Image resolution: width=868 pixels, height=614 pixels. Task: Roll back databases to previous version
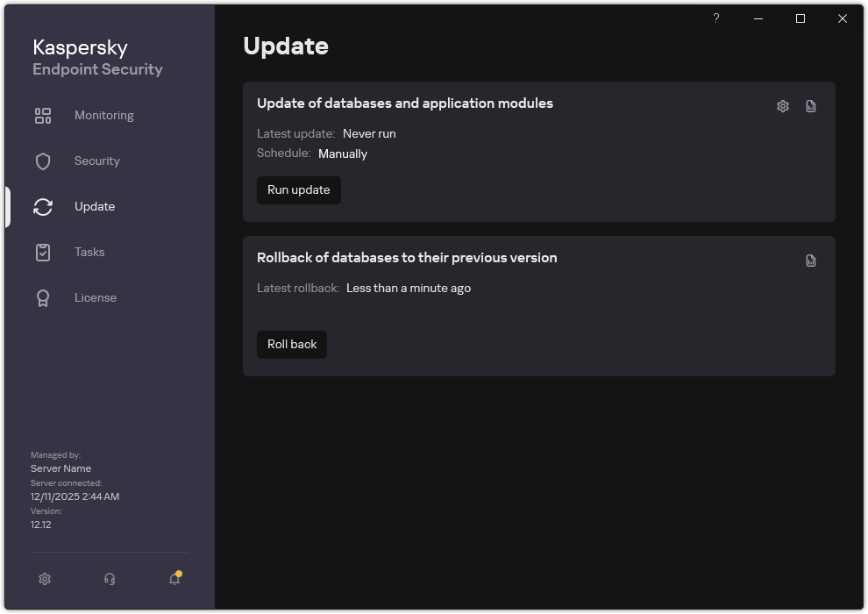tap(291, 344)
